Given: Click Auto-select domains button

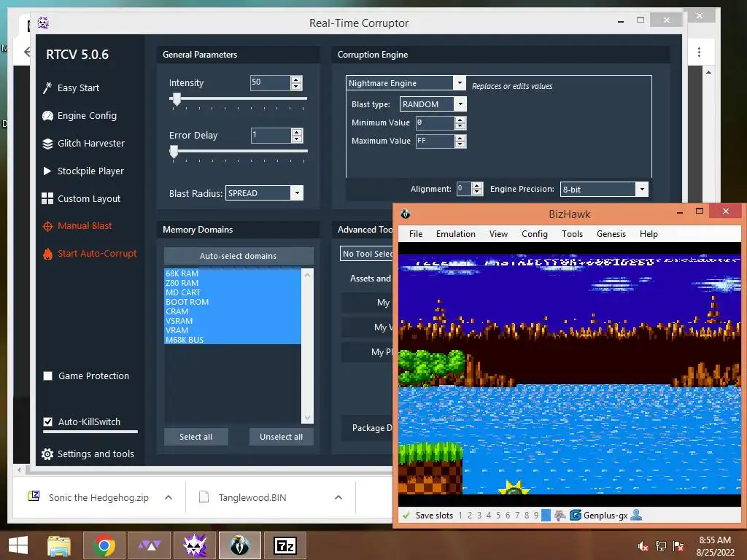Looking at the screenshot, I should coord(239,256).
